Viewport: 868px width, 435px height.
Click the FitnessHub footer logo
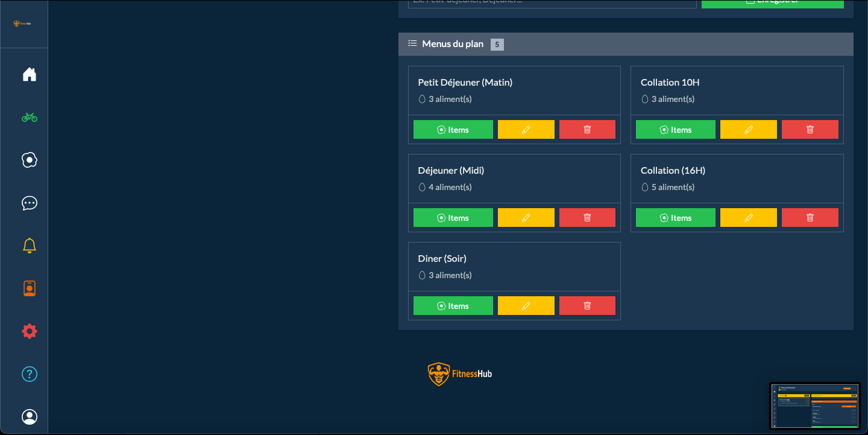[460, 374]
